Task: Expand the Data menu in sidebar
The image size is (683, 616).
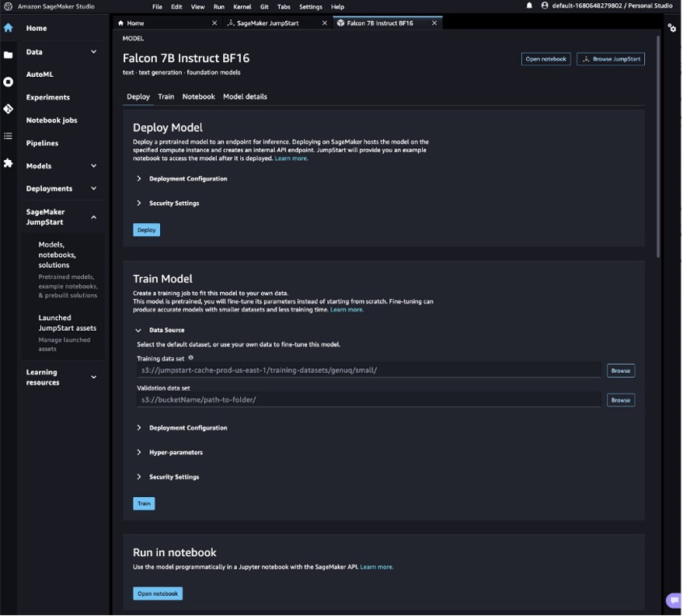Action: (x=93, y=52)
